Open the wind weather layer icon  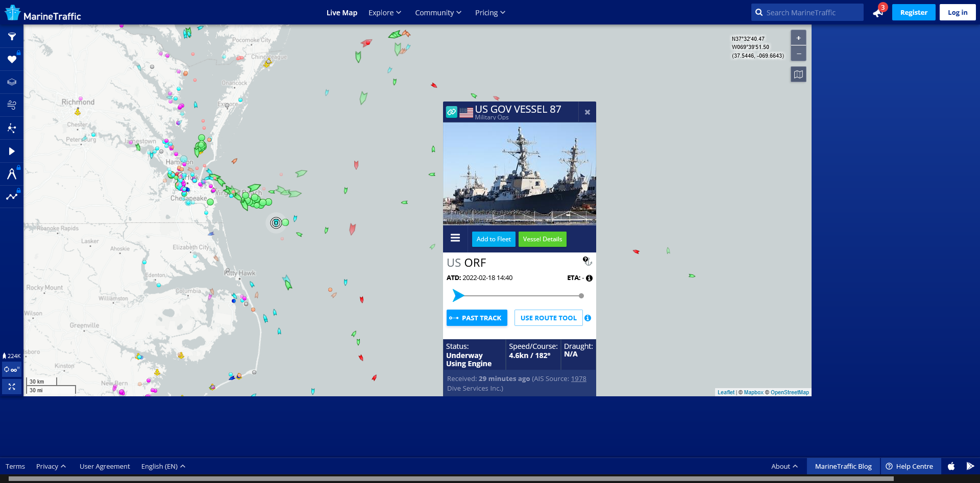pos(12,105)
